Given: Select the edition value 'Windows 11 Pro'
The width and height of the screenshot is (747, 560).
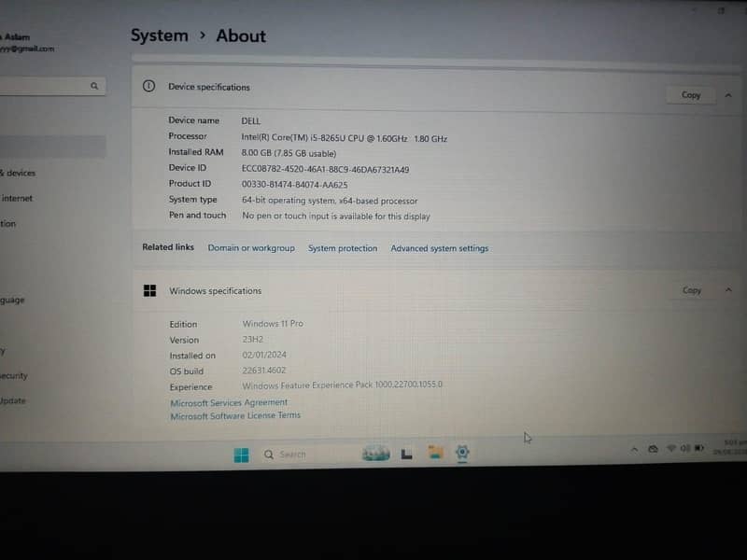Looking at the screenshot, I should pyautogui.click(x=273, y=324).
